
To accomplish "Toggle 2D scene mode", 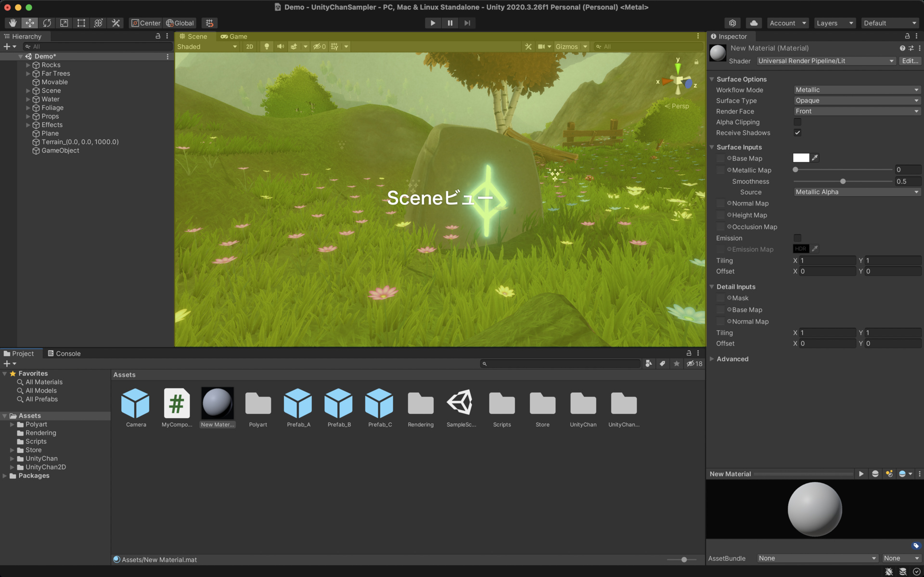I will click(249, 47).
